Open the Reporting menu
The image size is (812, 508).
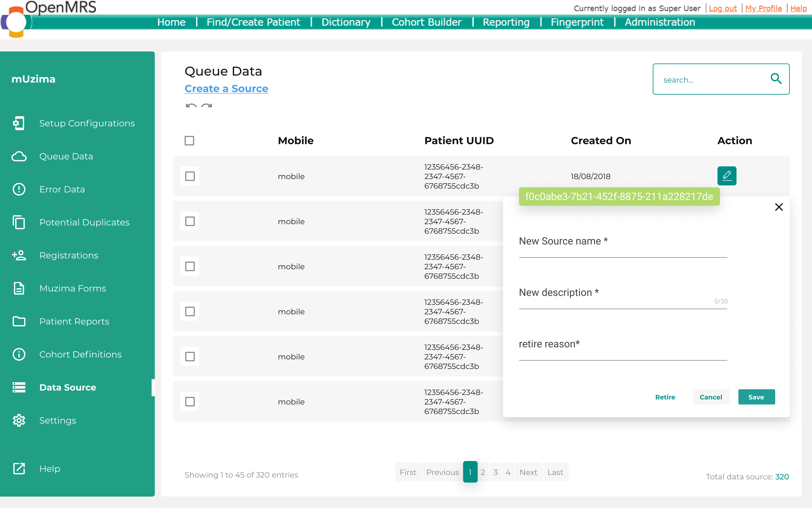pyautogui.click(x=506, y=22)
